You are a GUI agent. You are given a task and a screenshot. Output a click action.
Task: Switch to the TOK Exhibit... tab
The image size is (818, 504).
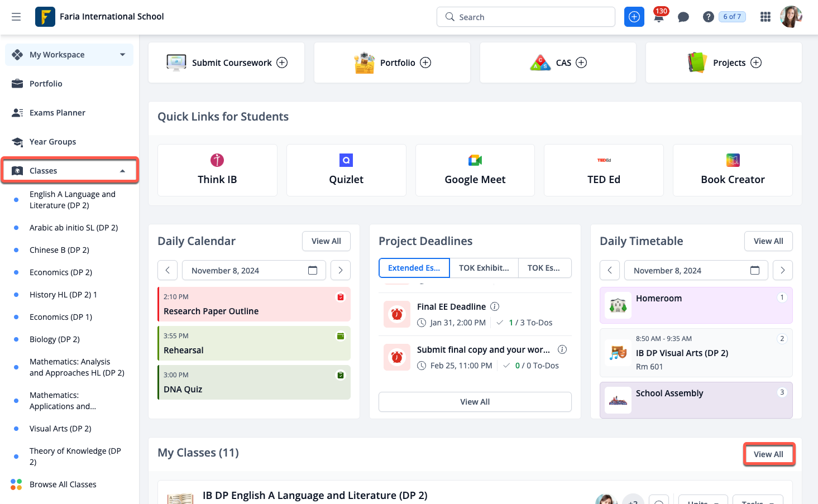pyautogui.click(x=484, y=268)
